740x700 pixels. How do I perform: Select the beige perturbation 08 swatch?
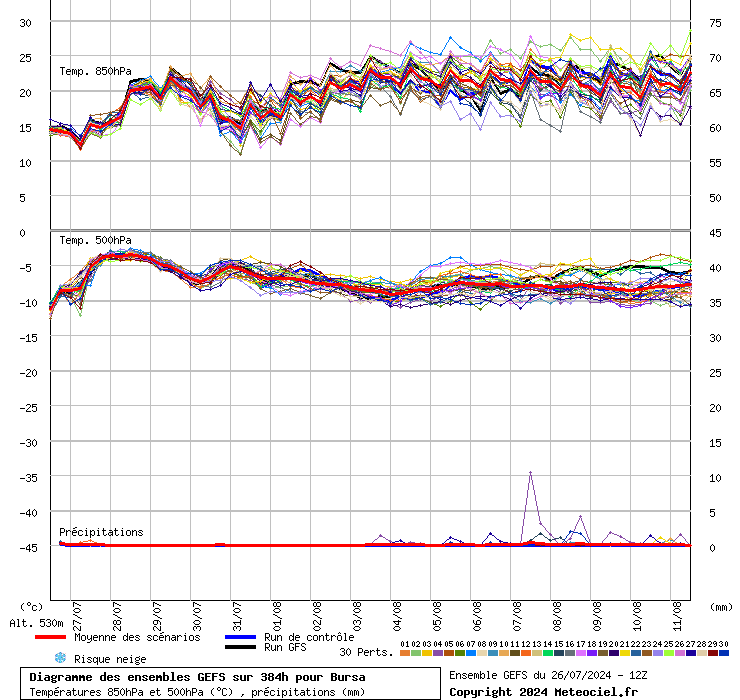pos(482,653)
